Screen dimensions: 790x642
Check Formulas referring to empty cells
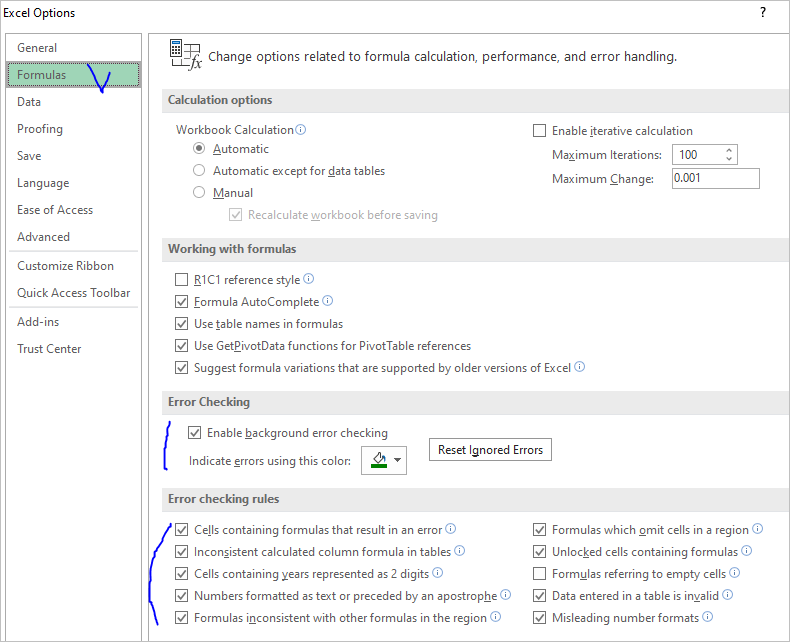pos(539,573)
